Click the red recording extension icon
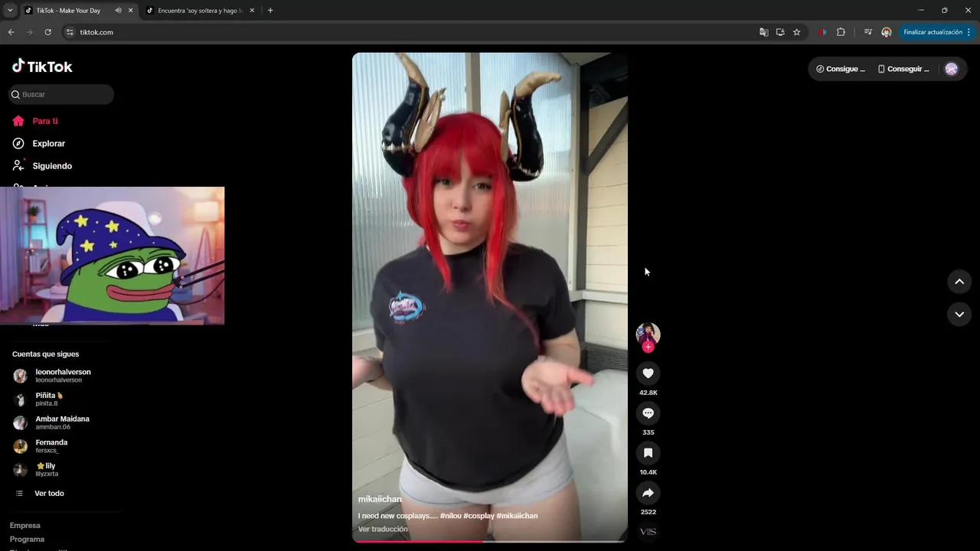 click(x=822, y=32)
